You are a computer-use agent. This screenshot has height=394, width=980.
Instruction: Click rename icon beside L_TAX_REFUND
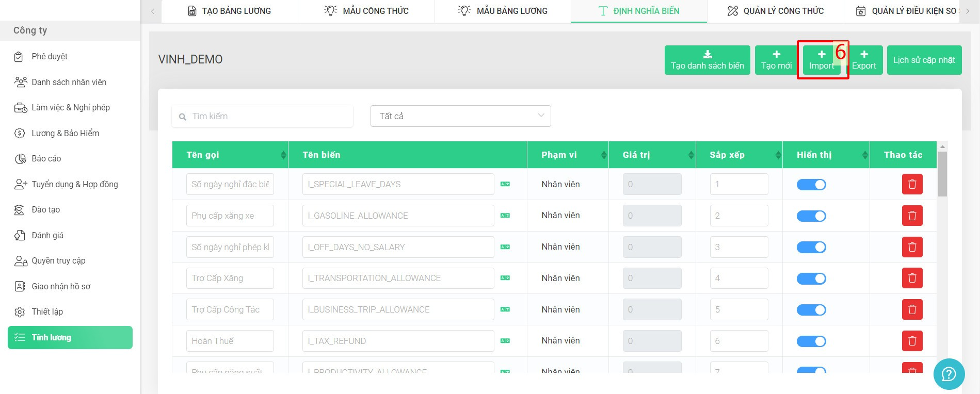pos(505,341)
